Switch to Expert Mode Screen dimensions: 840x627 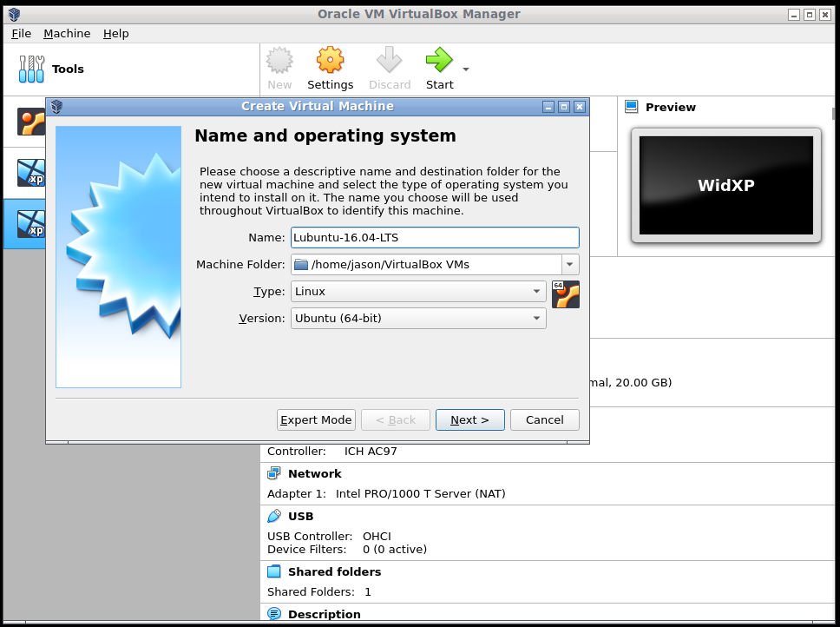(x=316, y=419)
